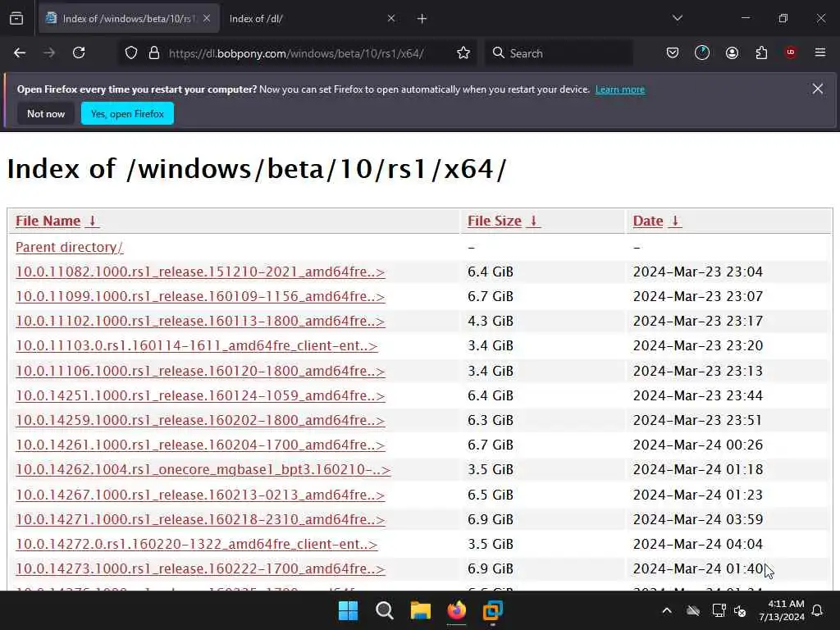The height and width of the screenshot is (630, 840).
Task: Open Windows taskbar Search
Action: (385, 610)
